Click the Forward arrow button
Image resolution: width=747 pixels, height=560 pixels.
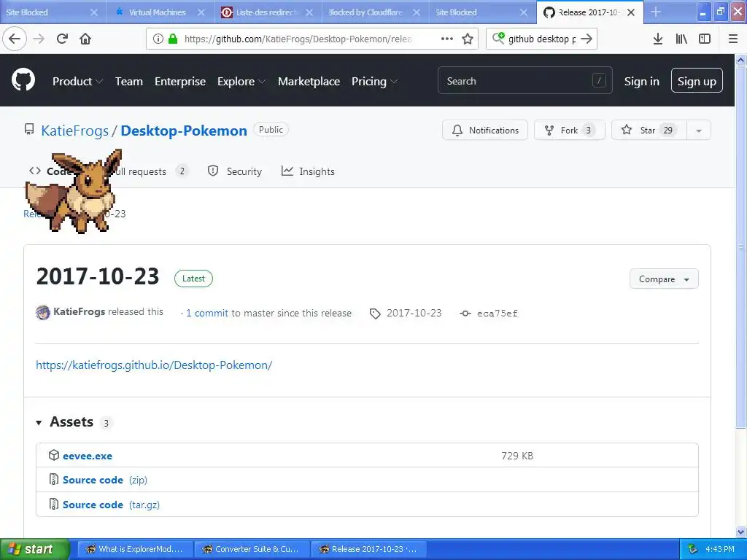pos(39,39)
